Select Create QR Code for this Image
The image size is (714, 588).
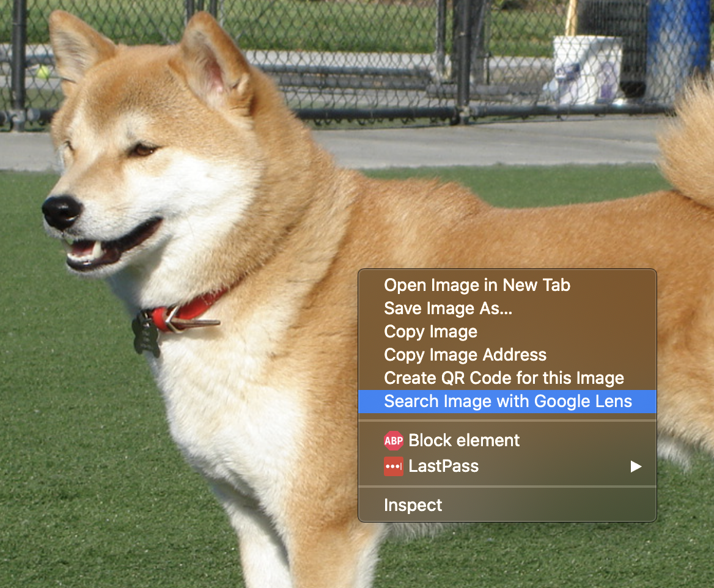(x=503, y=378)
